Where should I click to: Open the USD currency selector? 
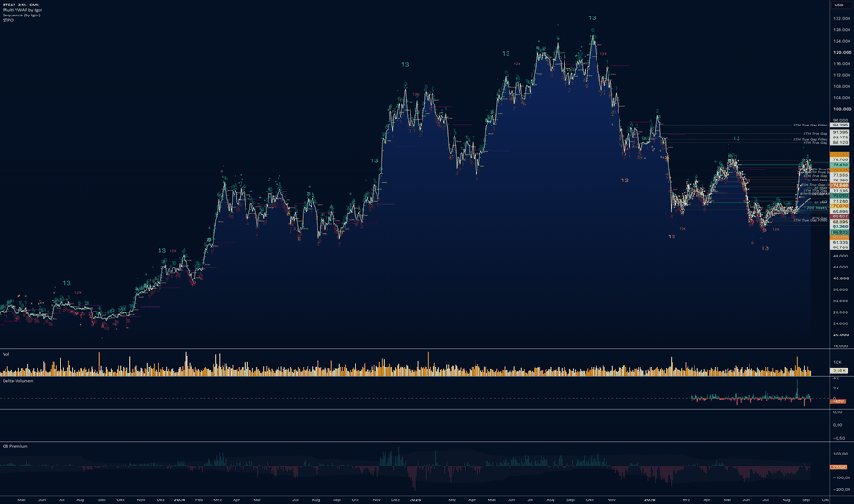838,5
